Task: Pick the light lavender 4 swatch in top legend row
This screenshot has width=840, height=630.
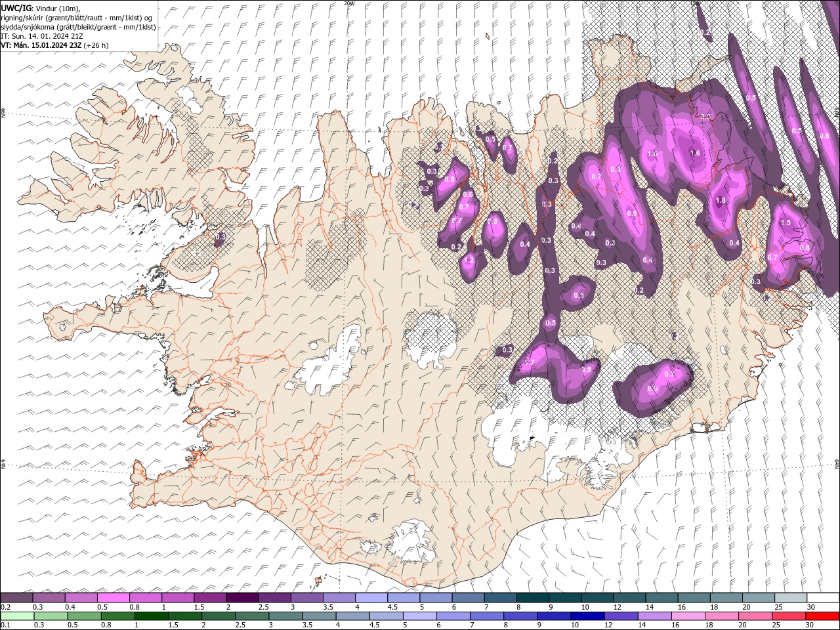Action: pos(371,598)
